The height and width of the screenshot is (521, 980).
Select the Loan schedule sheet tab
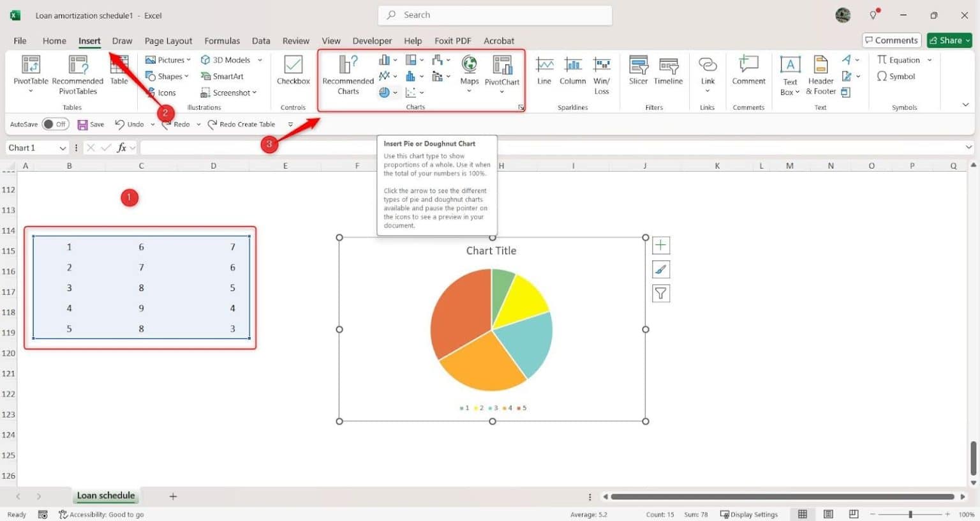105,495
